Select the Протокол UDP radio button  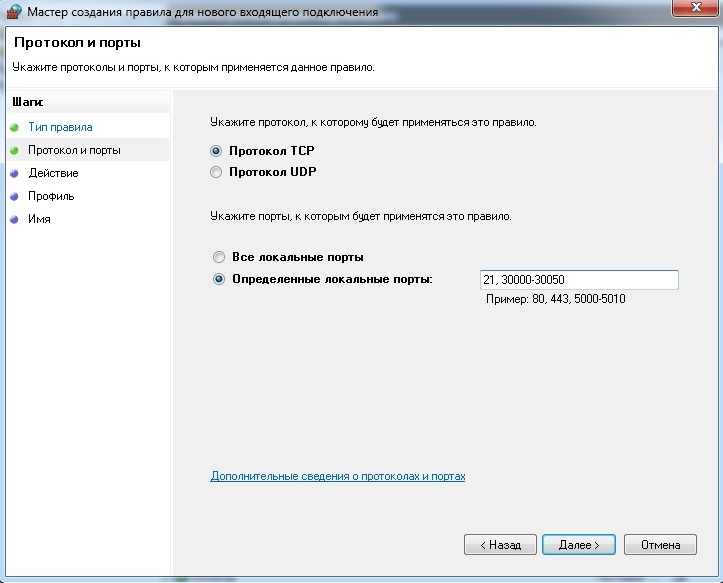pos(216,172)
